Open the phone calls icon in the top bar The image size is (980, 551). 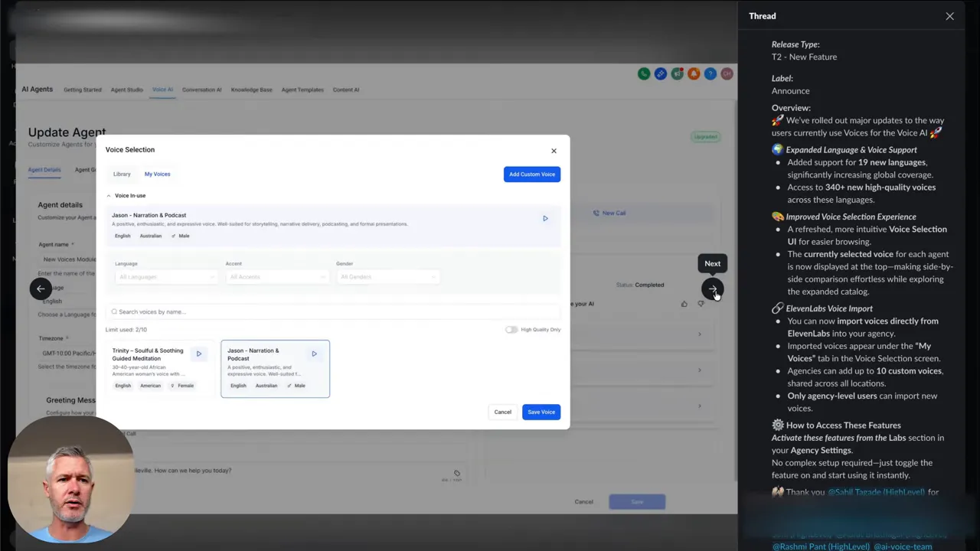[x=644, y=73]
